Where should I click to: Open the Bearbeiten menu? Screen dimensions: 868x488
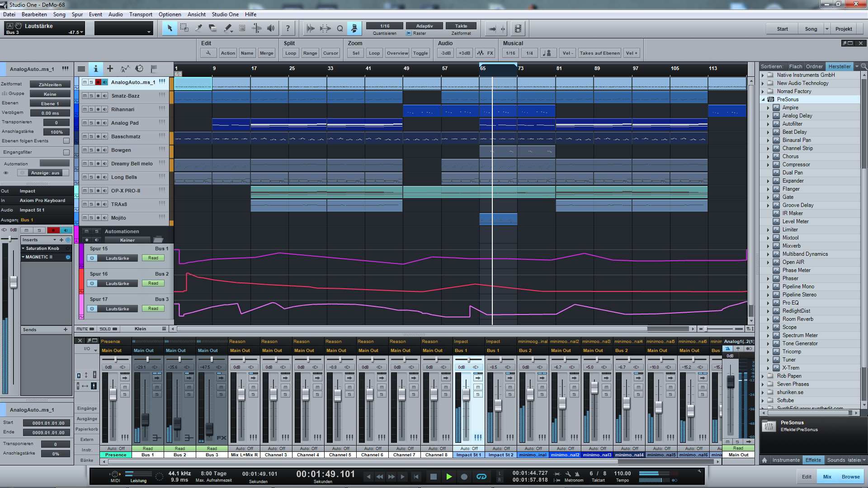point(34,14)
